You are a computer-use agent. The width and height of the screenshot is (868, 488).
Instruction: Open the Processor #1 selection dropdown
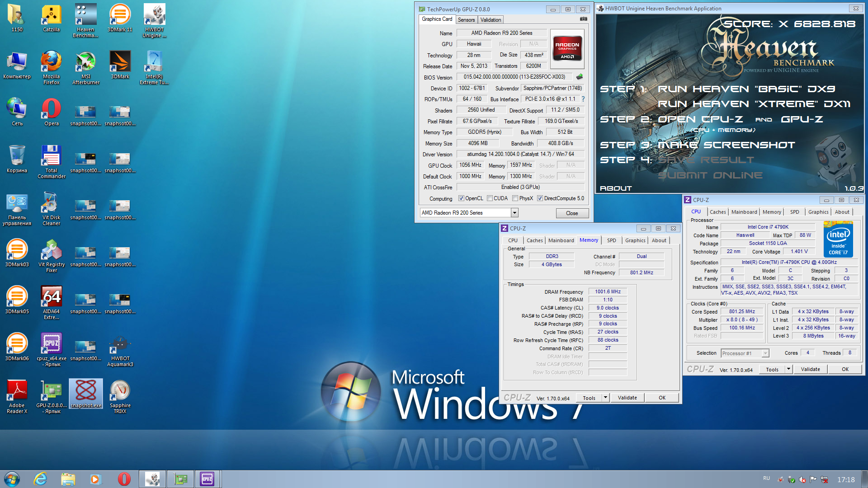[x=745, y=353]
